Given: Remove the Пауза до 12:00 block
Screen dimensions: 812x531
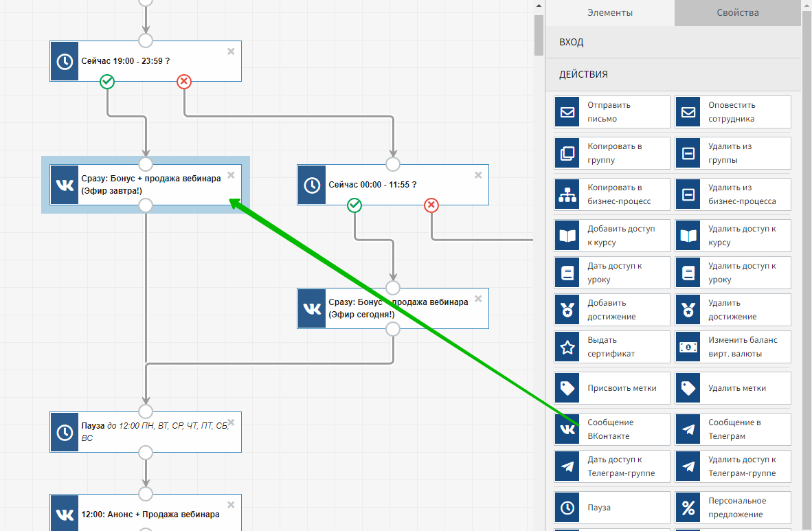Looking at the screenshot, I should click(x=231, y=422).
